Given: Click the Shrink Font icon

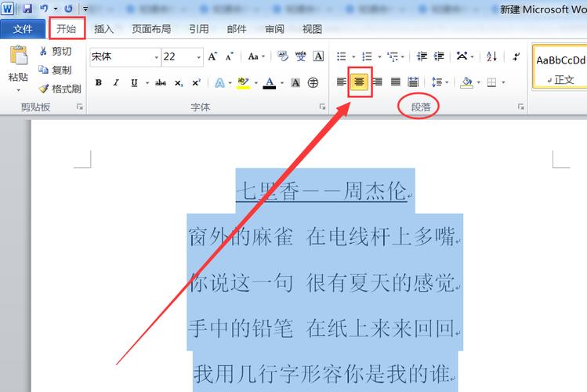Looking at the screenshot, I should pyautogui.click(x=230, y=56).
